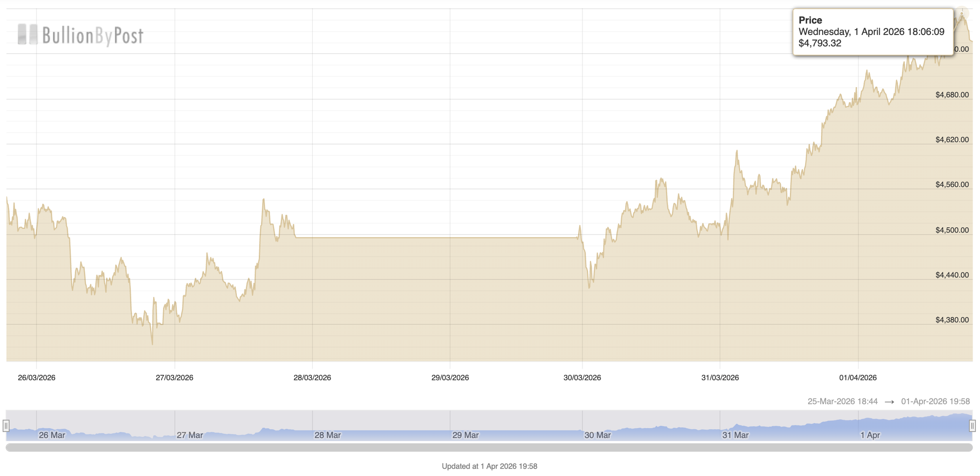Click the $4,500.00 y-axis label
The image size is (980, 476).
(952, 230)
